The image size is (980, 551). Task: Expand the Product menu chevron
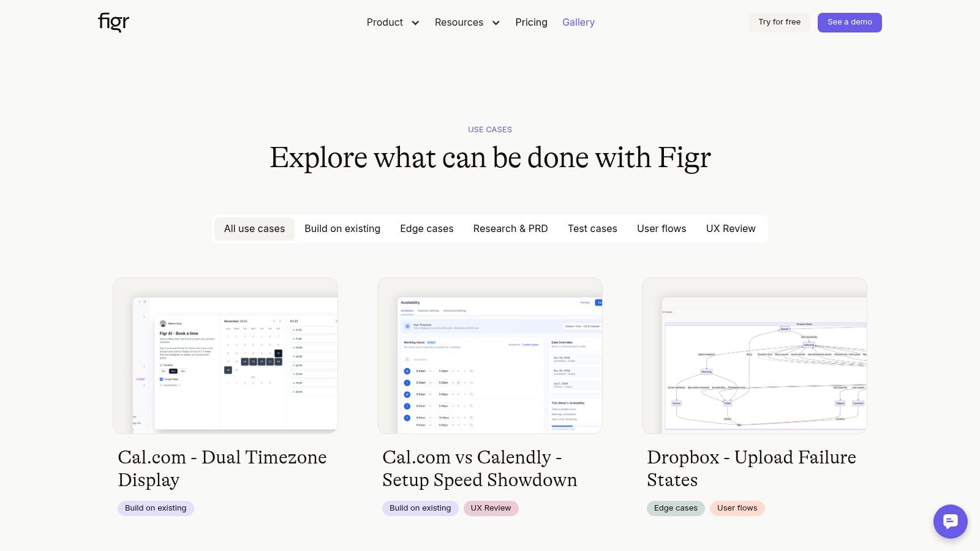[415, 23]
